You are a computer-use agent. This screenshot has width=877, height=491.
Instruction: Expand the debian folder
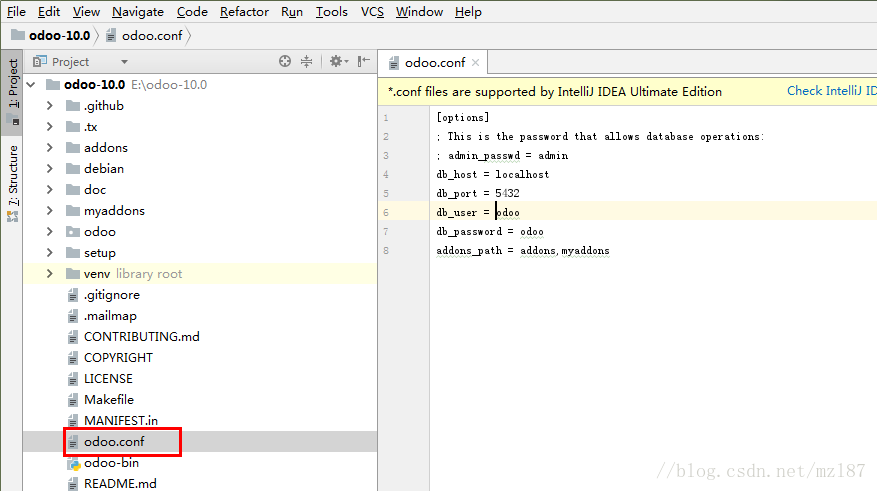[50, 169]
